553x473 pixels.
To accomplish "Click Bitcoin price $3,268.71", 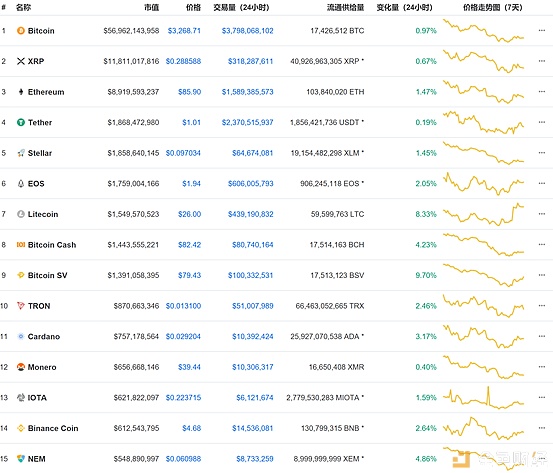I will (x=184, y=31).
